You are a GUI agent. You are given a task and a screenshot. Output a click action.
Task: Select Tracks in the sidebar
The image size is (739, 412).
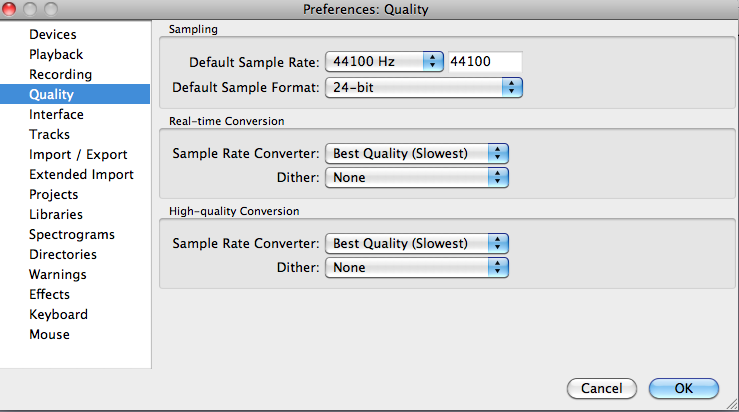click(x=49, y=135)
